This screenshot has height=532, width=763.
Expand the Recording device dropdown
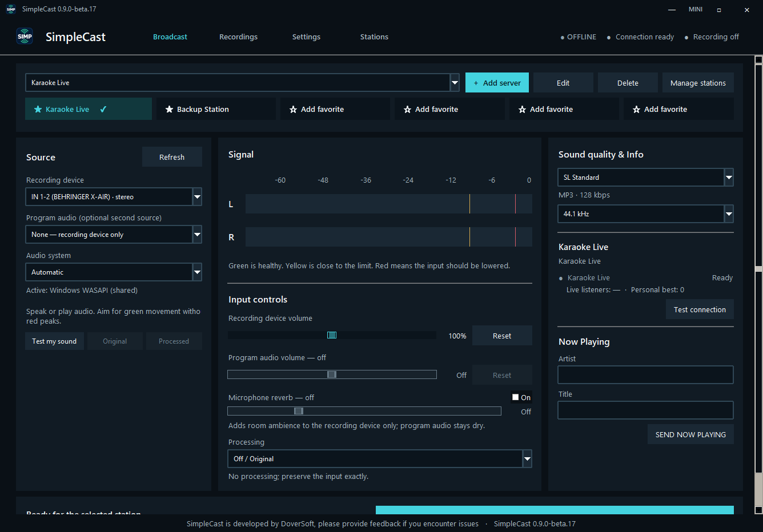pos(197,197)
